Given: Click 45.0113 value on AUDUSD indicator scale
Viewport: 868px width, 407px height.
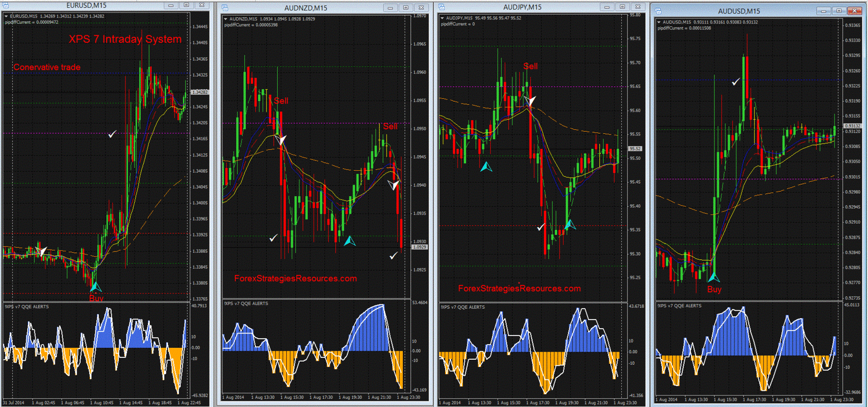Looking at the screenshot, I should point(852,304).
